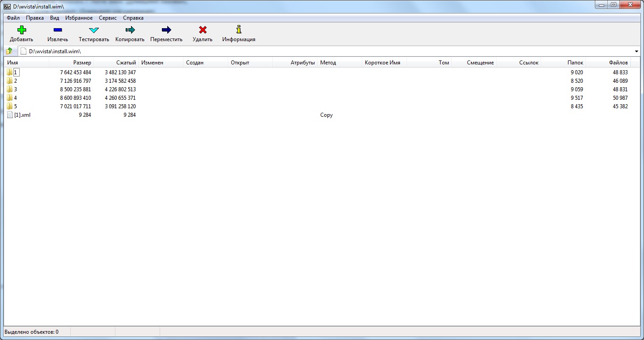Open the Сервис menu
Screen dimensions: 644x340
tap(108, 18)
